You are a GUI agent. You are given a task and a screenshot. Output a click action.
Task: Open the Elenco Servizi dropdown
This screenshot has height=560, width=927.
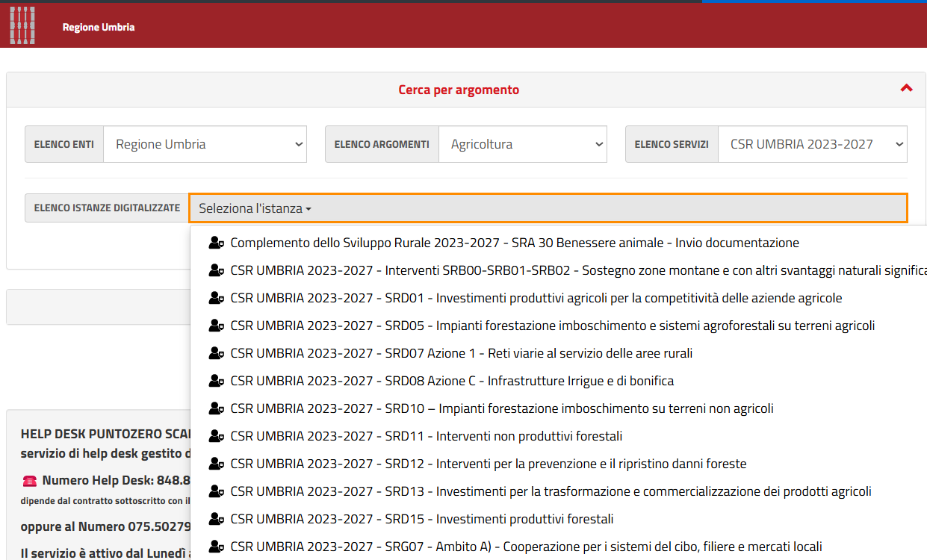(812, 144)
